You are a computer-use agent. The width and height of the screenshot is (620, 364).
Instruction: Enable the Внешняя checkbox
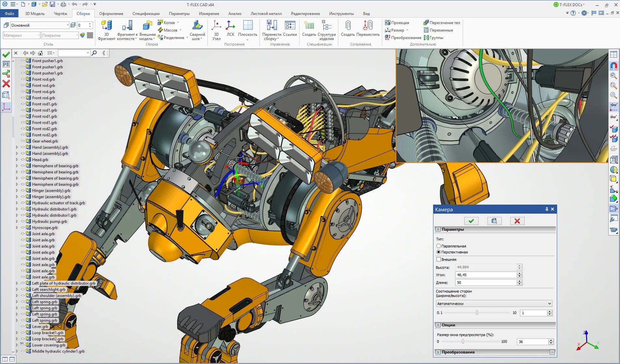click(439, 260)
